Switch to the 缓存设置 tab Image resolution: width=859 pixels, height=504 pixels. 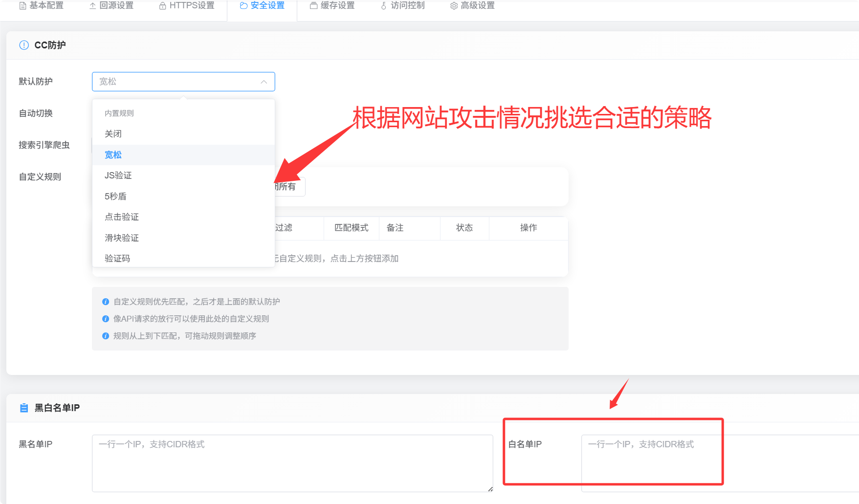click(337, 5)
